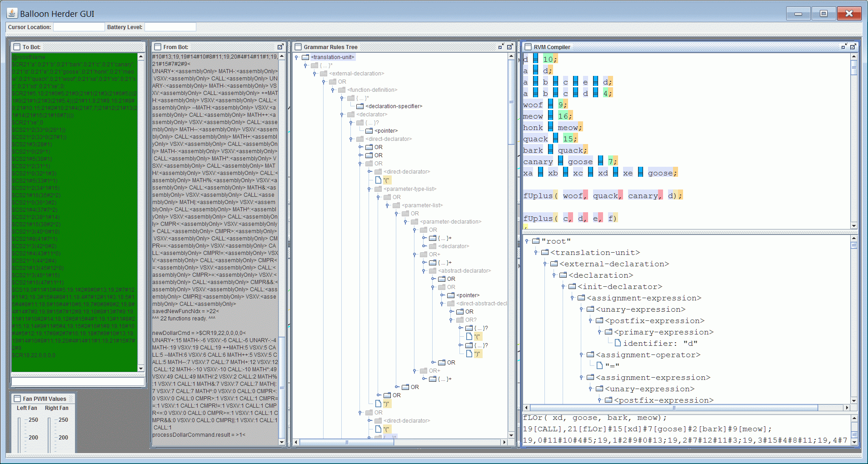Select the declaration-specifier tree item
This screenshot has height=464, width=868.
click(x=394, y=106)
